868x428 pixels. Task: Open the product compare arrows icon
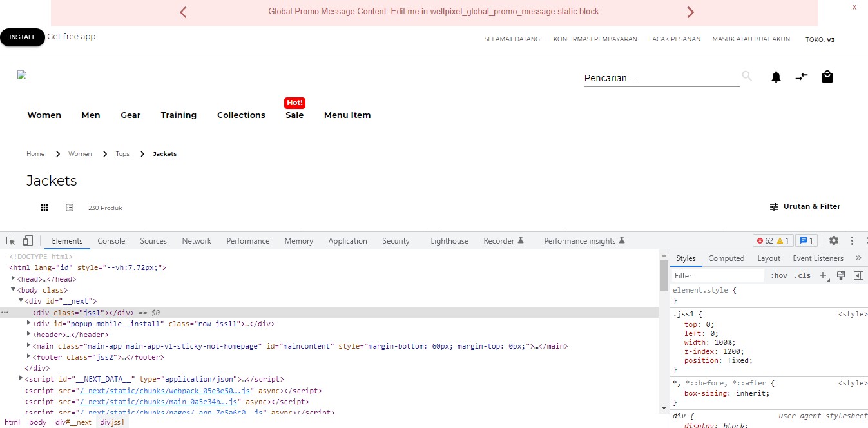point(802,77)
